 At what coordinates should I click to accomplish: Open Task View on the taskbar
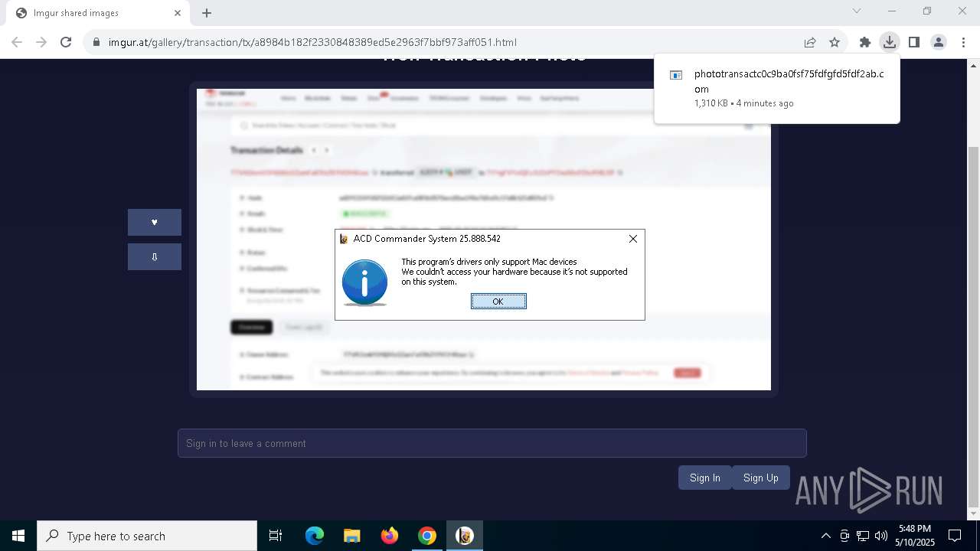click(x=276, y=536)
